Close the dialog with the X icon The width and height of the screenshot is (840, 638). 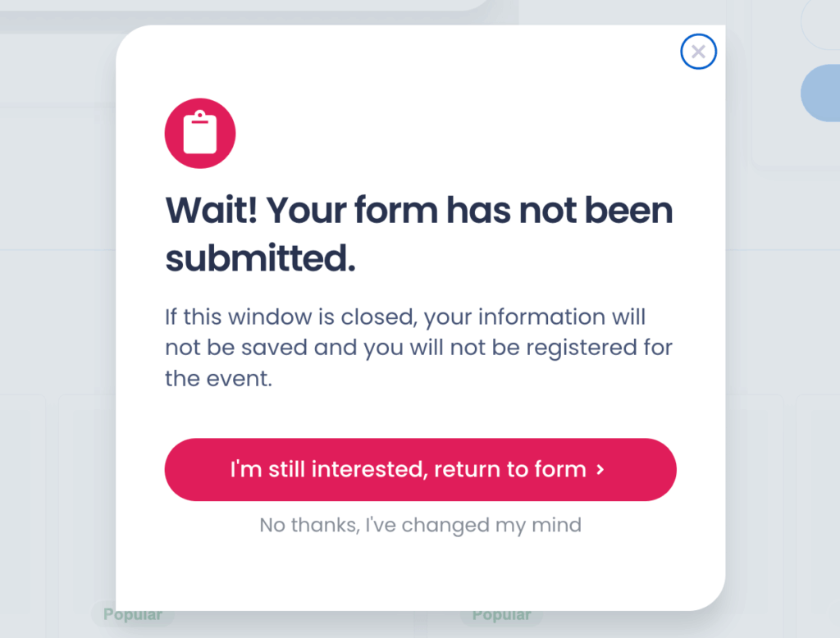pyautogui.click(x=698, y=52)
